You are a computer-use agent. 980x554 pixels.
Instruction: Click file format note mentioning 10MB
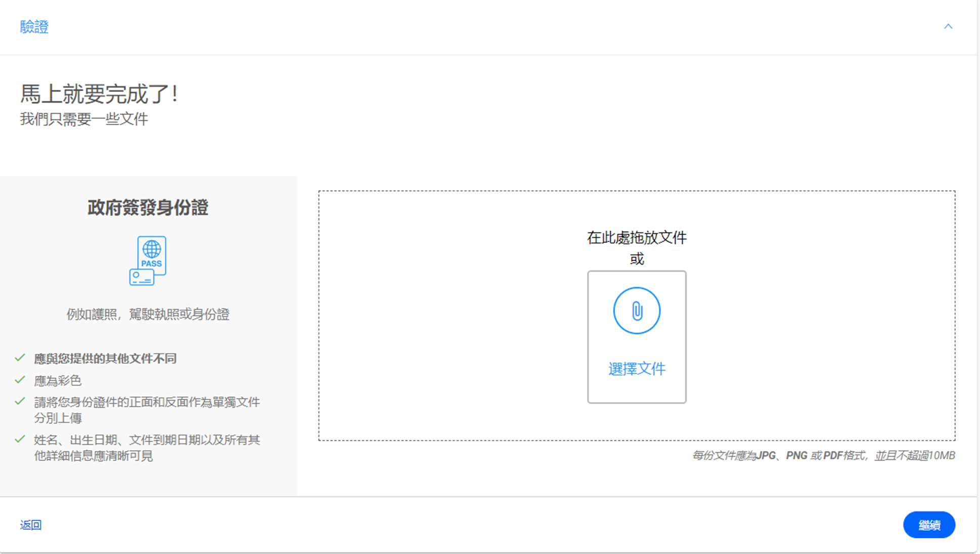click(x=823, y=455)
